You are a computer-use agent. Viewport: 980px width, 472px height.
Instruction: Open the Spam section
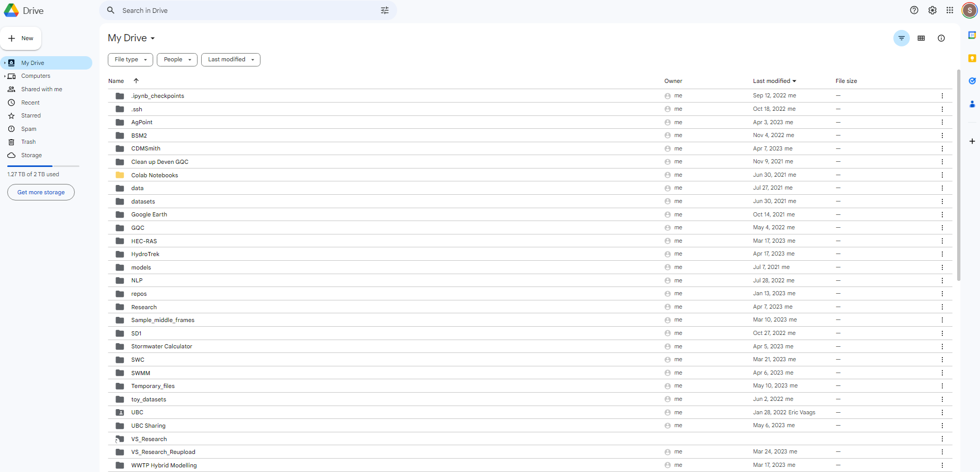[x=29, y=129]
